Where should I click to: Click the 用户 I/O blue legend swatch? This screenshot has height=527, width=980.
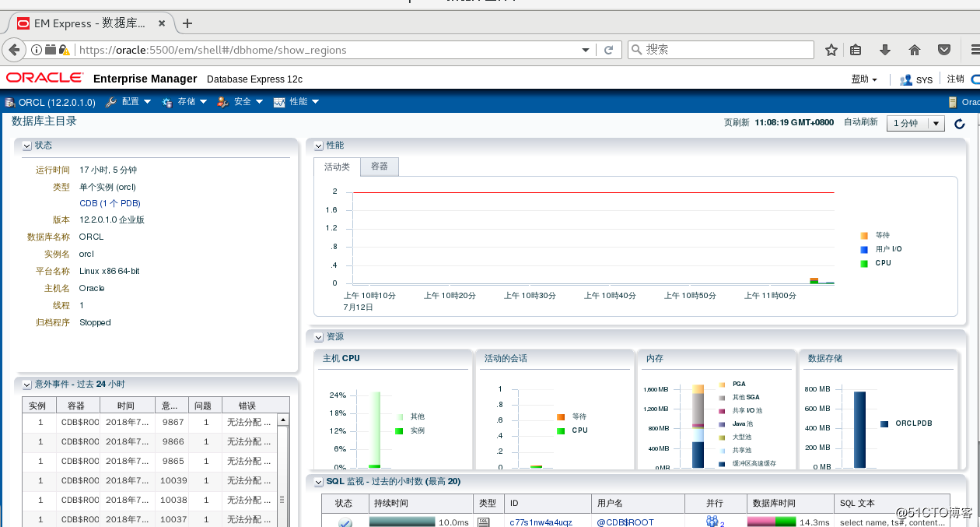[x=864, y=249]
